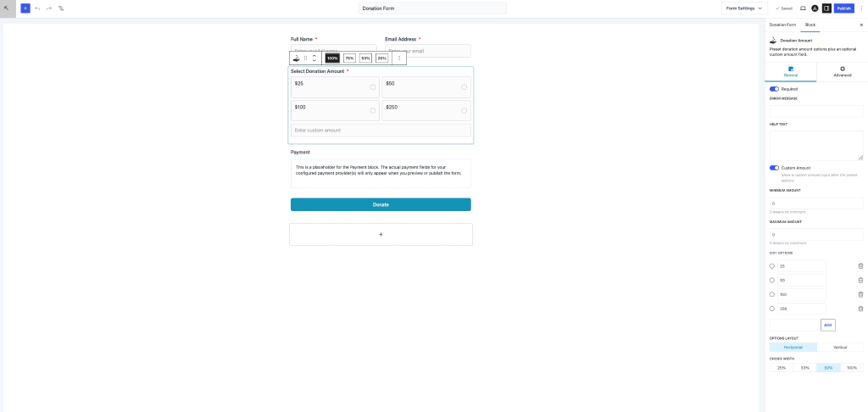Click the Minimum Amount field

(816, 203)
